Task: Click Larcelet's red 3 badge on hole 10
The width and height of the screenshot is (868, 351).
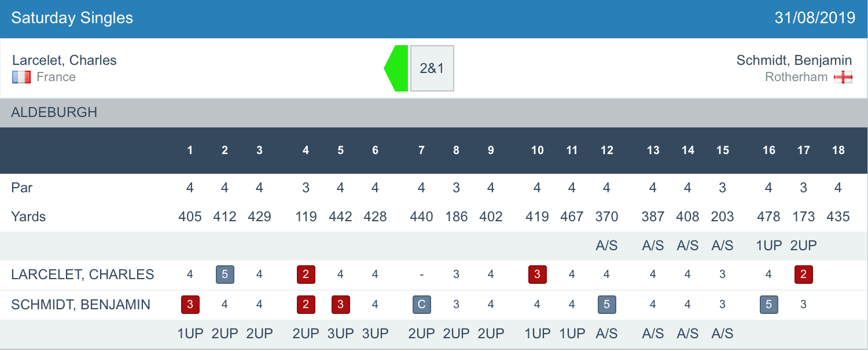Action: pos(537,275)
